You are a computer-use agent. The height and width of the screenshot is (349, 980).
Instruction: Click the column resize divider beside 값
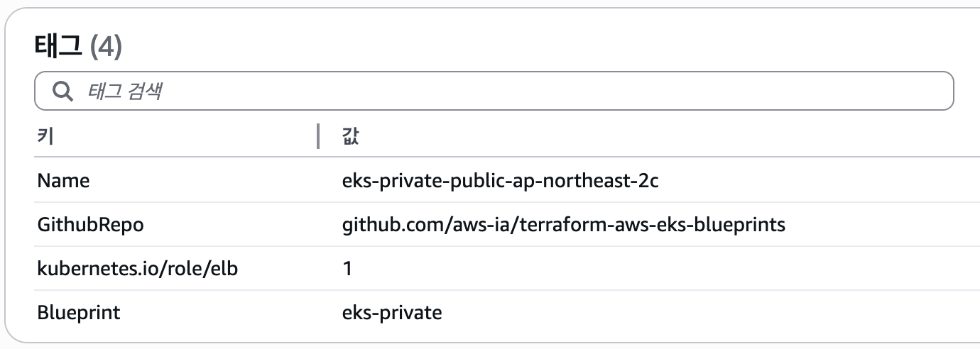[318, 136]
